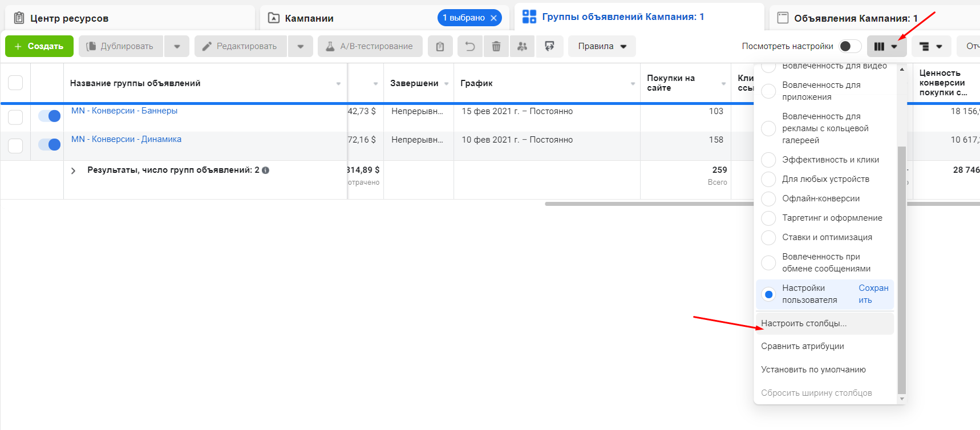Image resolution: width=980 pixels, height=430 pixels.
Task: Open the columns selector icon
Action: click(x=886, y=46)
